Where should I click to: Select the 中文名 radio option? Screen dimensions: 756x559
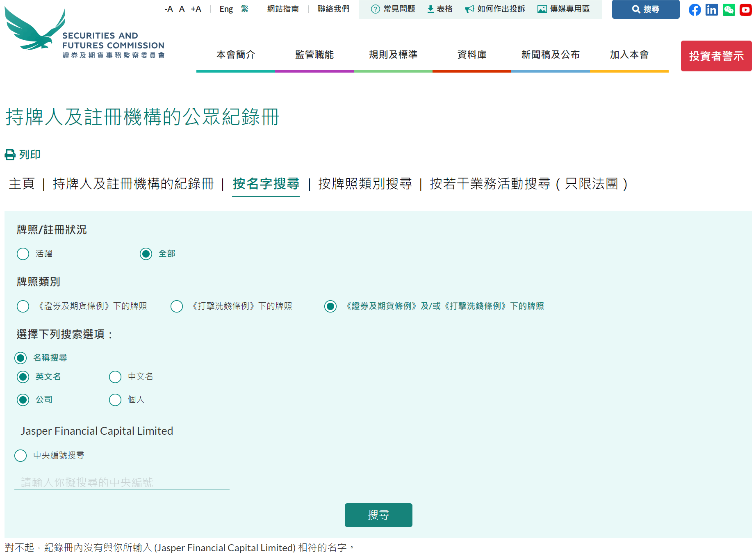(115, 377)
